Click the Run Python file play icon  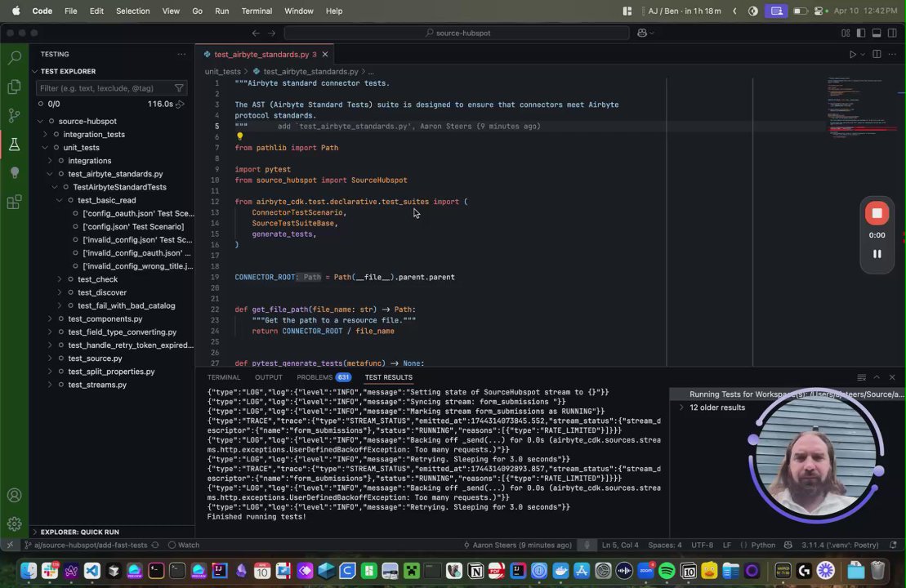pos(852,55)
